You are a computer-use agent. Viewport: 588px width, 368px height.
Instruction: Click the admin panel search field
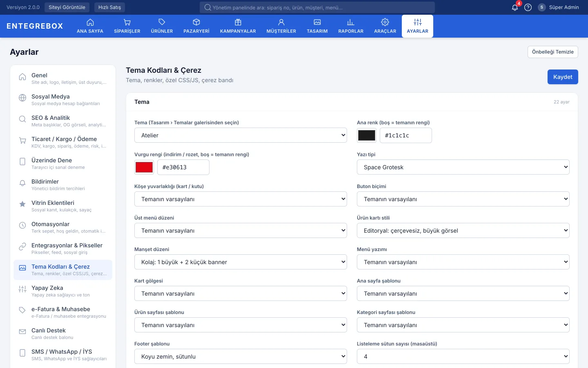[x=317, y=7]
